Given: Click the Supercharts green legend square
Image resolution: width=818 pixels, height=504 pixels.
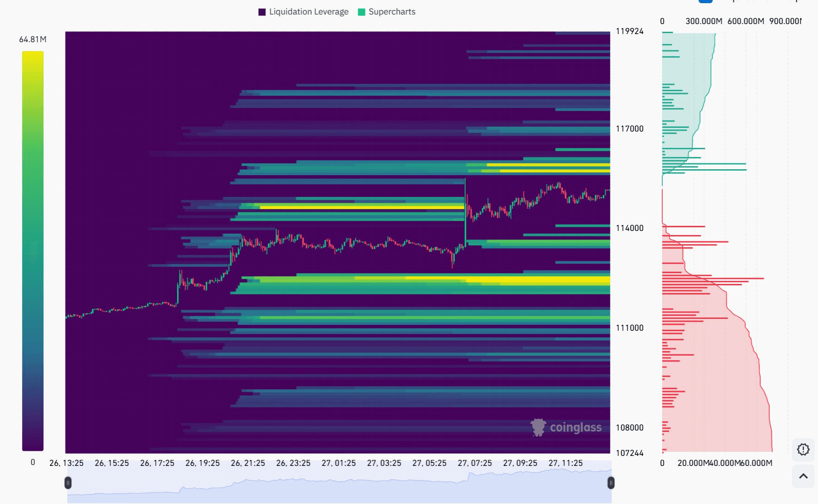Looking at the screenshot, I should tap(361, 12).
